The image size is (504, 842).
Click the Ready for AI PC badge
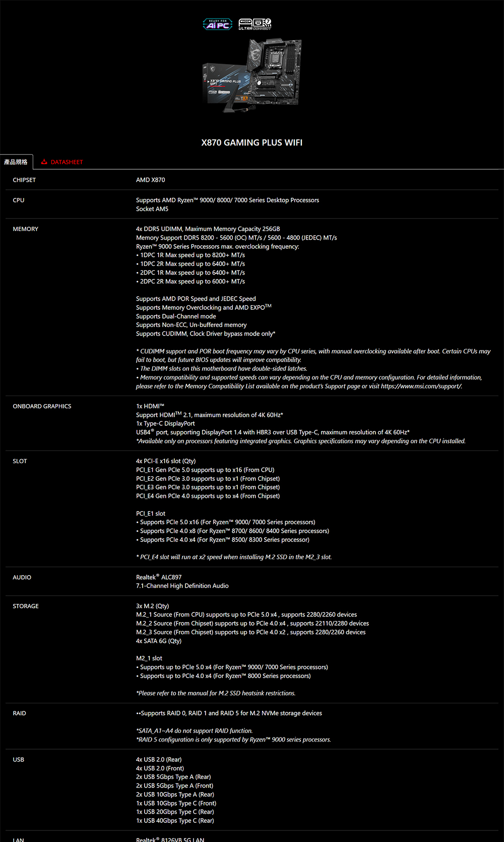(x=218, y=24)
